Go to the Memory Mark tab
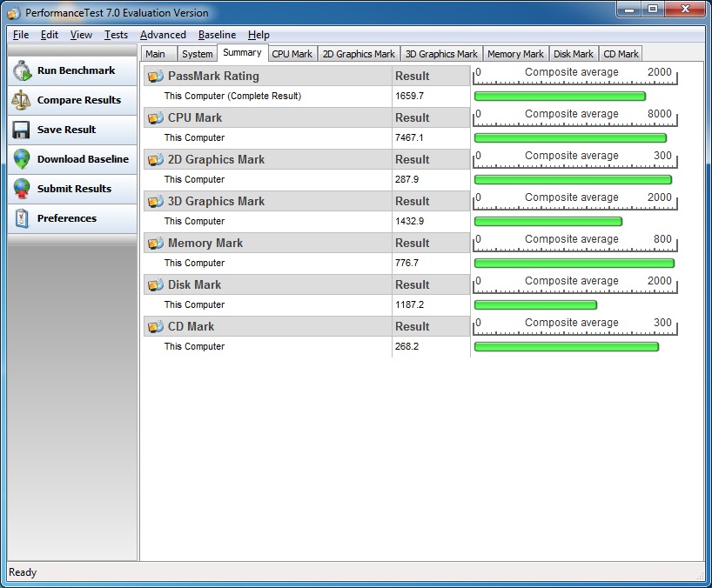712x588 pixels. tap(515, 54)
